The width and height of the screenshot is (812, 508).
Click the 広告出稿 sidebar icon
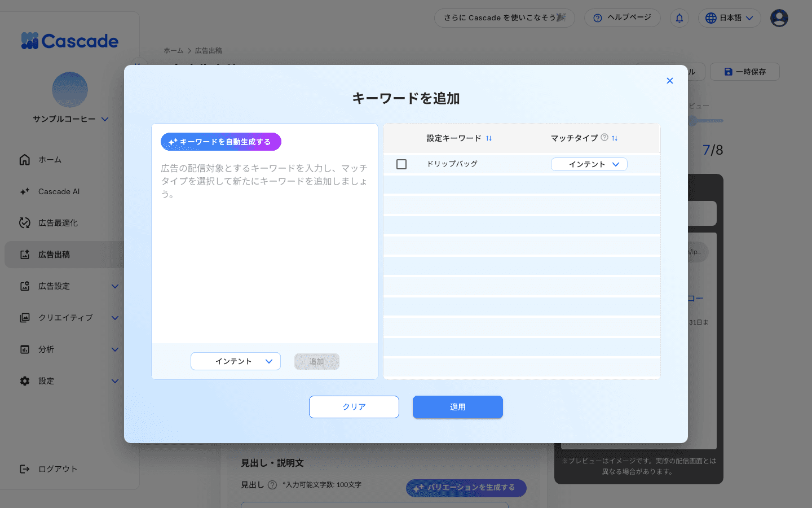click(x=25, y=255)
